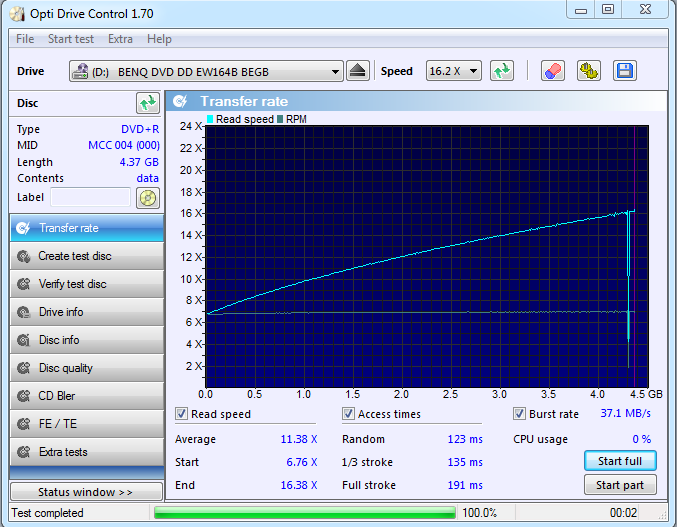Expand the Status window panel
677x527 pixels.
[86, 492]
